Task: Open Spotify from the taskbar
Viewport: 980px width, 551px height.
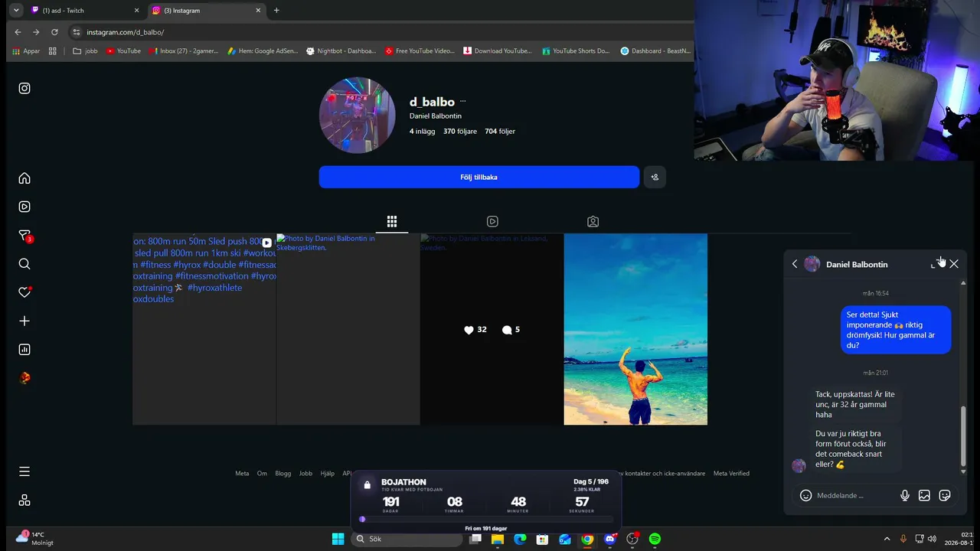Action: pyautogui.click(x=655, y=539)
